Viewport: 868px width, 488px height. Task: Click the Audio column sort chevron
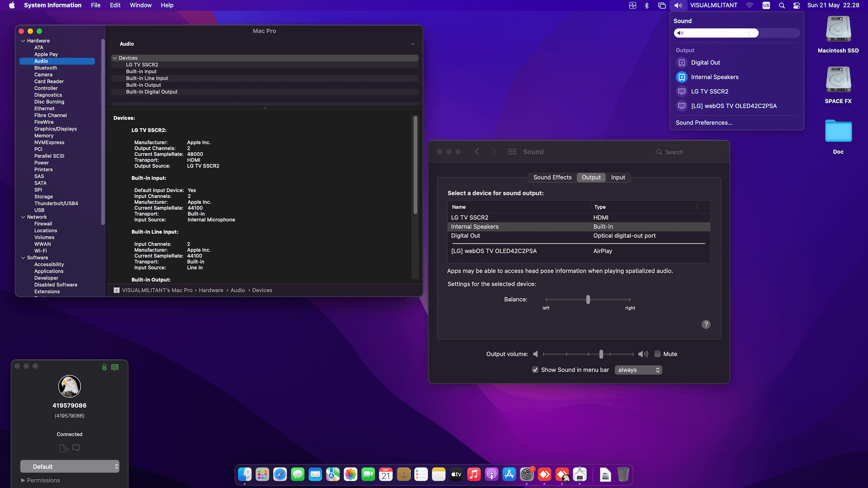pyautogui.click(x=413, y=44)
